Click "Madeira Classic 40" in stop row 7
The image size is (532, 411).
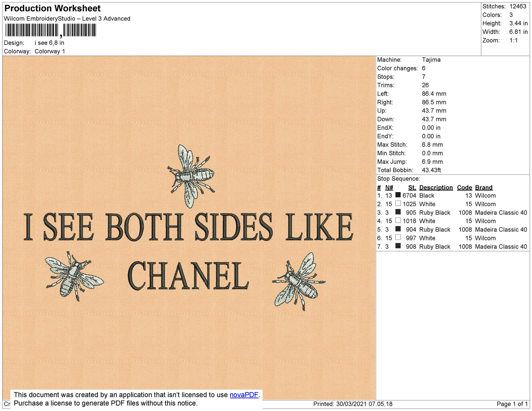pyautogui.click(x=501, y=247)
